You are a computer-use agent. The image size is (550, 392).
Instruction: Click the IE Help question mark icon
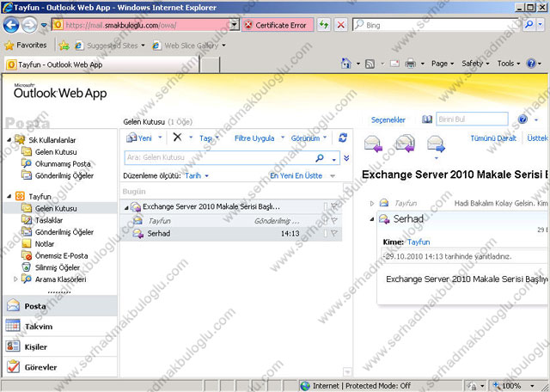pos(531,64)
